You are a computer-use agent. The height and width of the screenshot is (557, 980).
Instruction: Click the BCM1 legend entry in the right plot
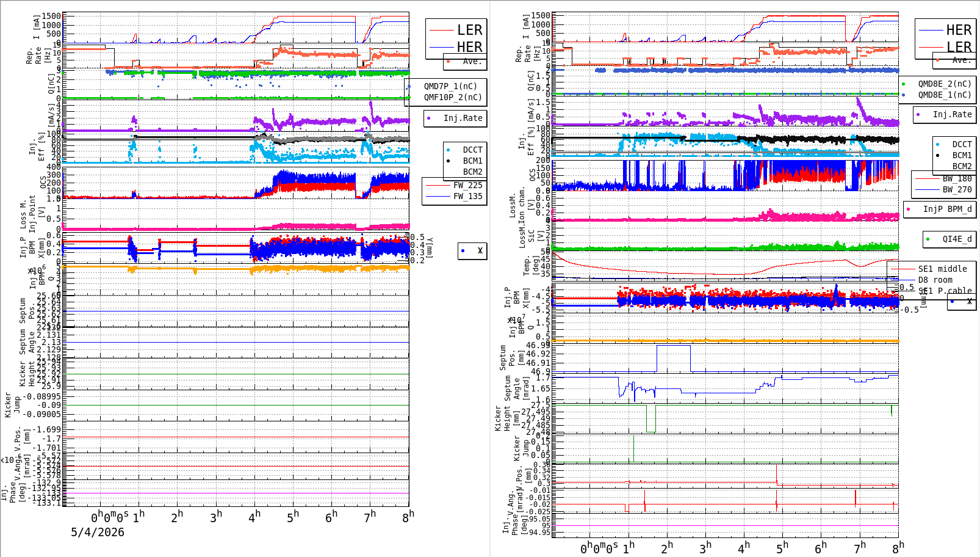tap(955, 156)
